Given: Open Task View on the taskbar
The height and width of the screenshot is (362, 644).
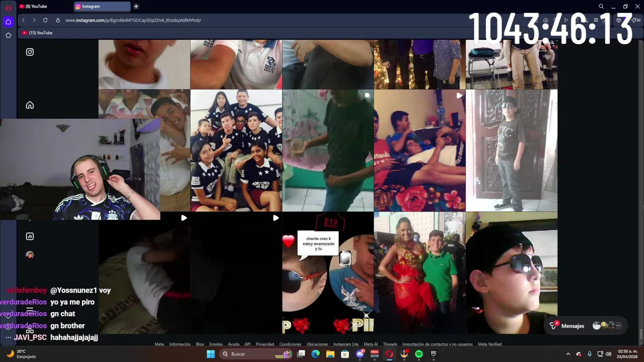Looking at the screenshot, I should coord(301,354).
